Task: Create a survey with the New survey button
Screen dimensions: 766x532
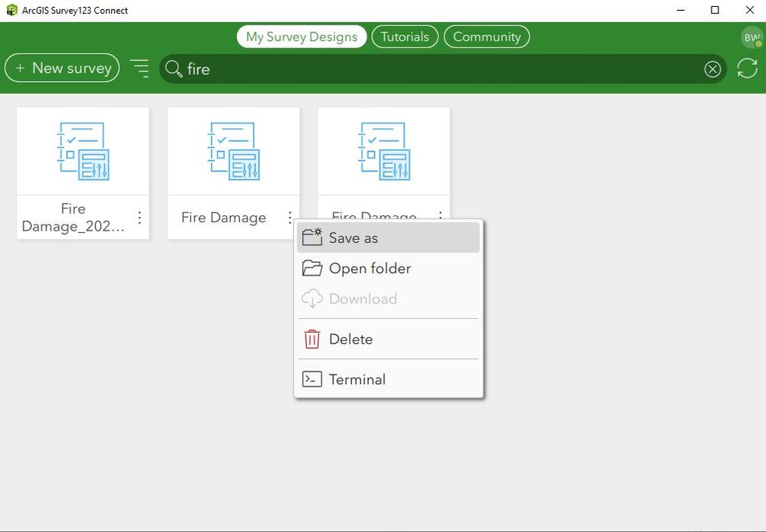Action: [x=62, y=68]
